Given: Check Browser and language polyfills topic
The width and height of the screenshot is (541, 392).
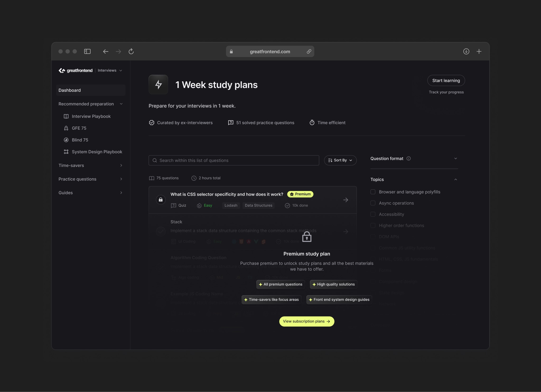Looking at the screenshot, I should [x=373, y=192].
